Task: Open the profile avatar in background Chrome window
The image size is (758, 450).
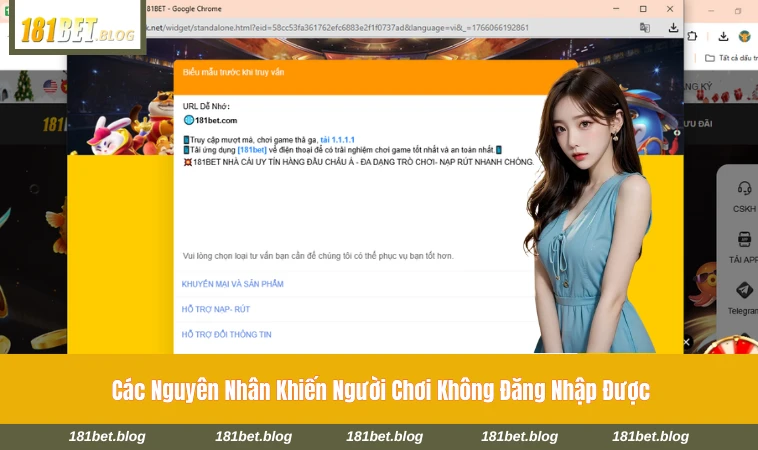Action: [x=744, y=36]
